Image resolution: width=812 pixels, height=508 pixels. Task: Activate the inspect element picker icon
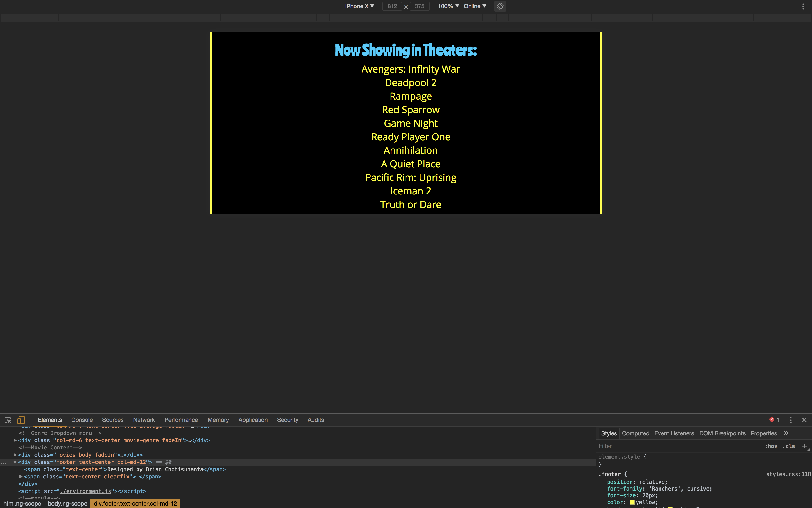[x=8, y=420]
